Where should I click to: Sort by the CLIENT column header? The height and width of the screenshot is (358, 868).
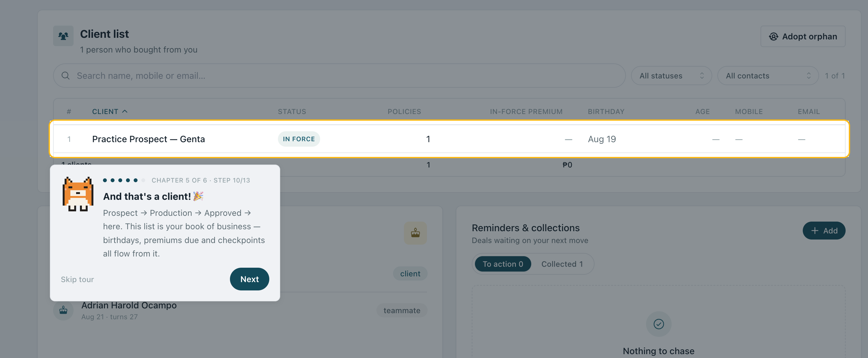pyautogui.click(x=109, y=111)
